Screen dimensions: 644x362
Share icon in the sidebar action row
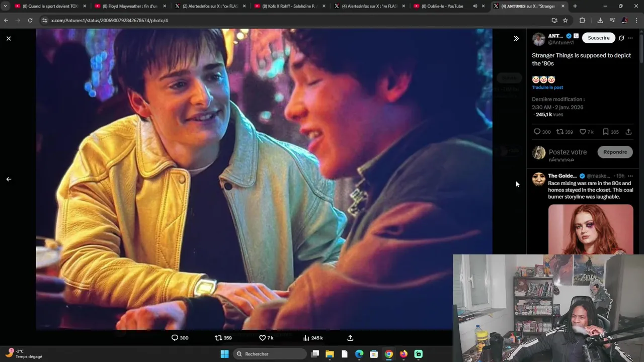tap(628, 132)
